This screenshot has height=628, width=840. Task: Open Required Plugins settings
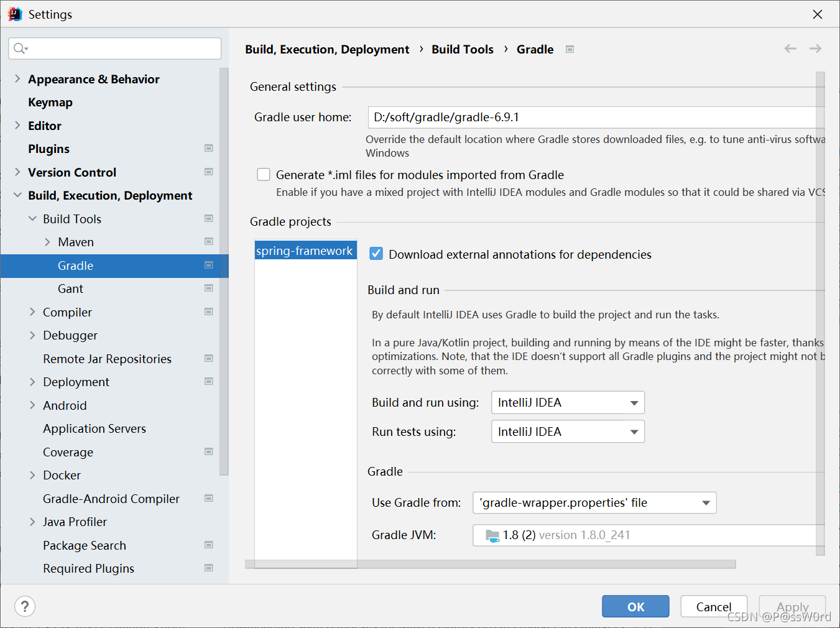click(88, 568)
